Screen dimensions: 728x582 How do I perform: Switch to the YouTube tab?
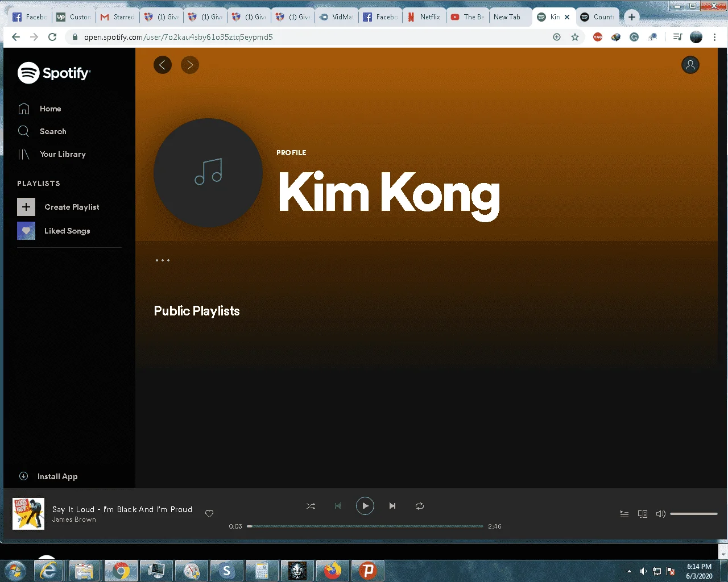[x=468, y=17]
